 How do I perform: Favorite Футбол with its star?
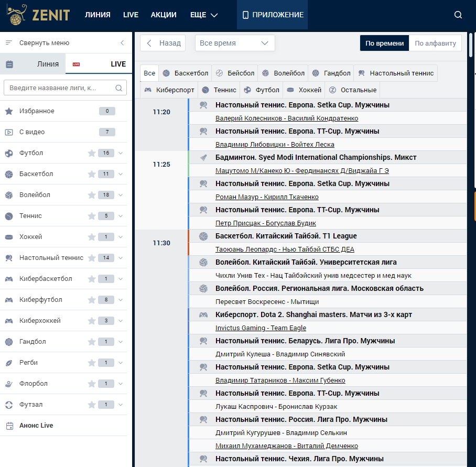[92, 153]
